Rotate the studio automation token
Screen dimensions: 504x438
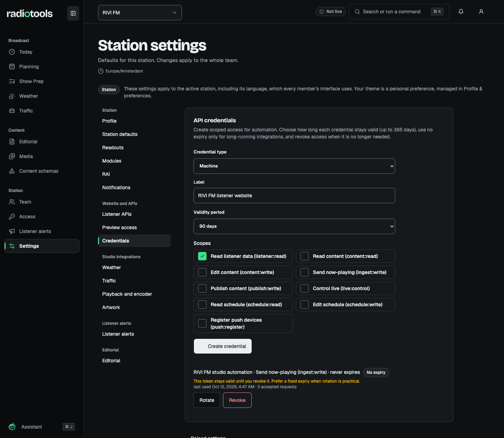point(207,400)
